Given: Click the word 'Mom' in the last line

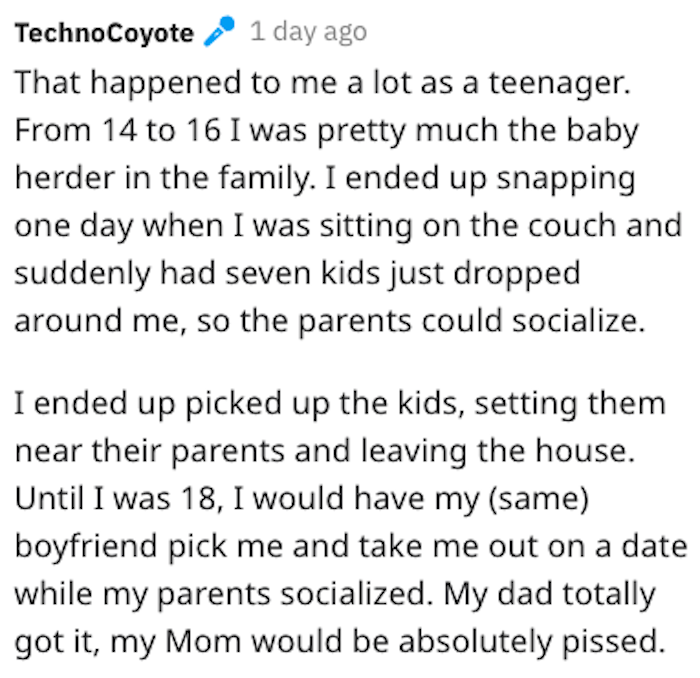Looking at the screenshot, I should click(x=203, y=642).
